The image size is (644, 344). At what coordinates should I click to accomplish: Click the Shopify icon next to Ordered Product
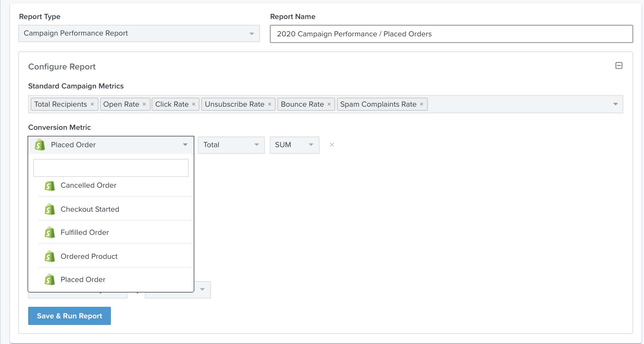(x=50, y=256)
